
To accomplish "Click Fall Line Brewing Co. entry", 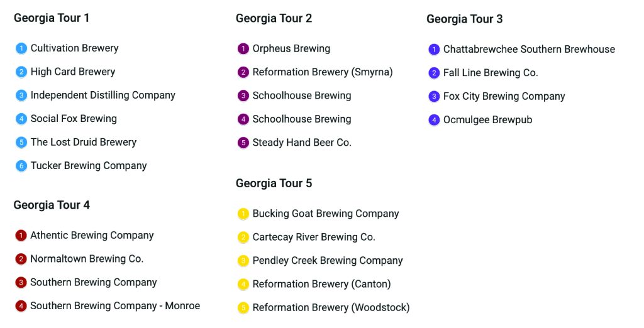I will 491,73.
